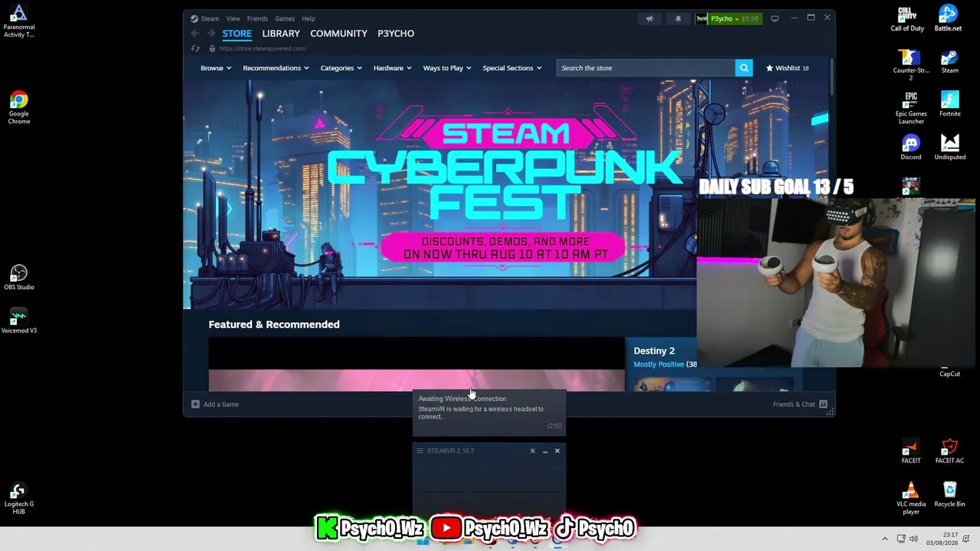Viewport: 980px width, 551px height.
Task: Click the Awaiting Wireless Connection notification
Action: click(x=489, y=412)
